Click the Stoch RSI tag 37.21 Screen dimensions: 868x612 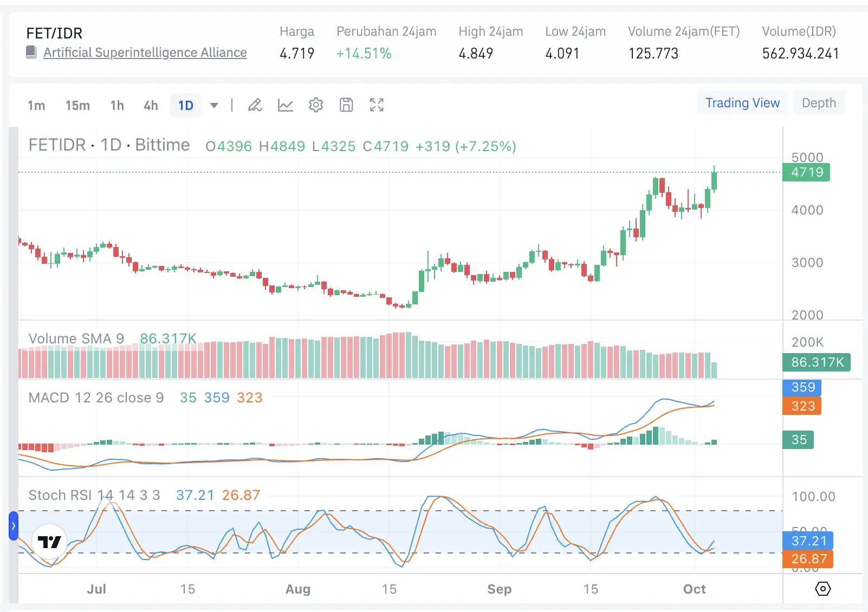point(808,541)
